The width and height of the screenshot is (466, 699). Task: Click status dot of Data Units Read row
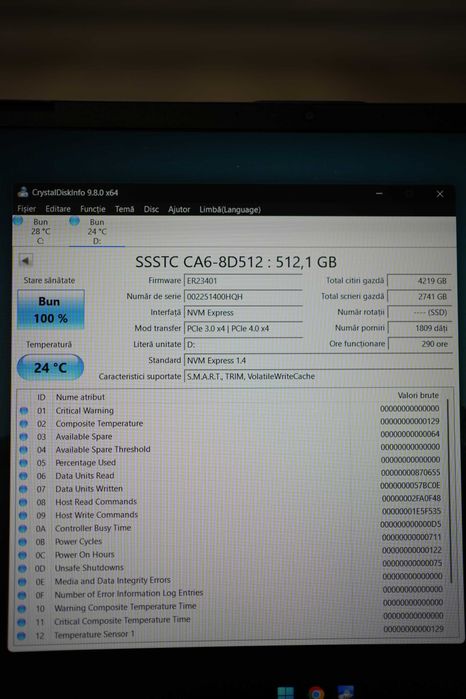pos(24,476)
